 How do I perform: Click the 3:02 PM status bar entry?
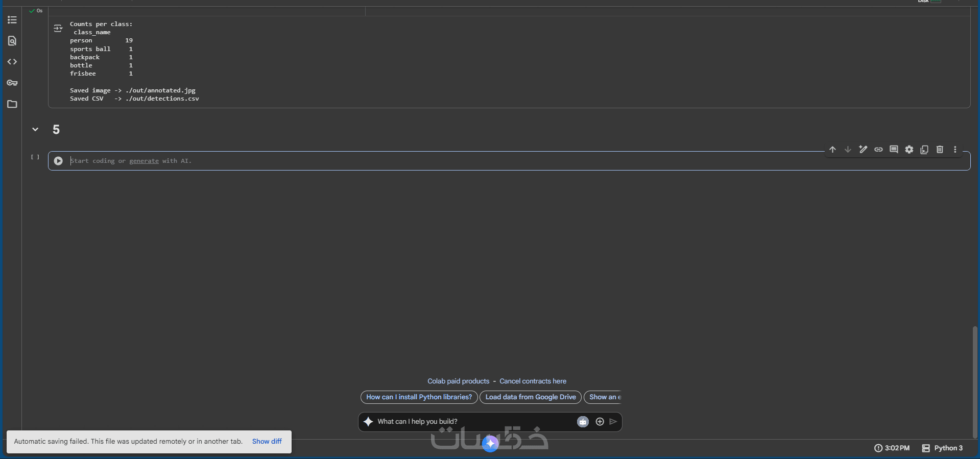892,448
